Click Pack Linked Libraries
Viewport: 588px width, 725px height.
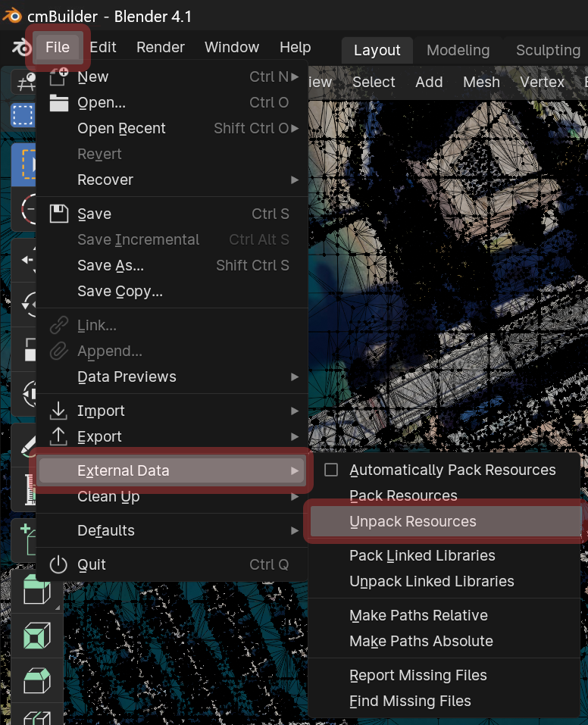point(444,556)
